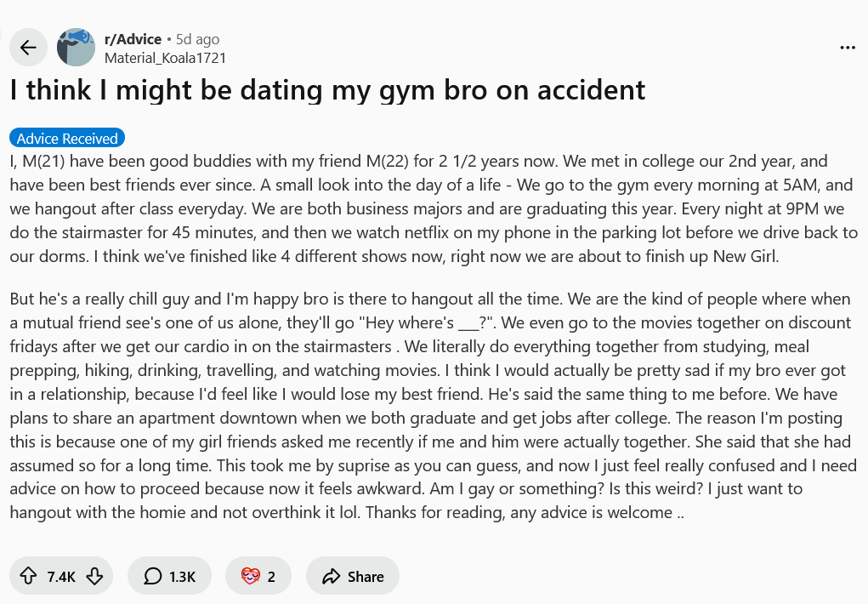
Task: Downvote the gym bro post
Action: point(94,576)
